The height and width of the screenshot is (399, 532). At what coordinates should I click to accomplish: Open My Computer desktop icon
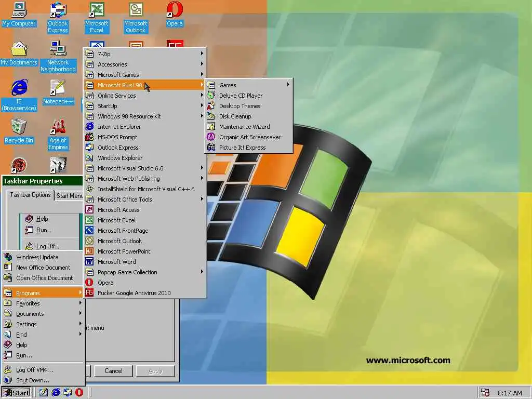tap(19, 14)
